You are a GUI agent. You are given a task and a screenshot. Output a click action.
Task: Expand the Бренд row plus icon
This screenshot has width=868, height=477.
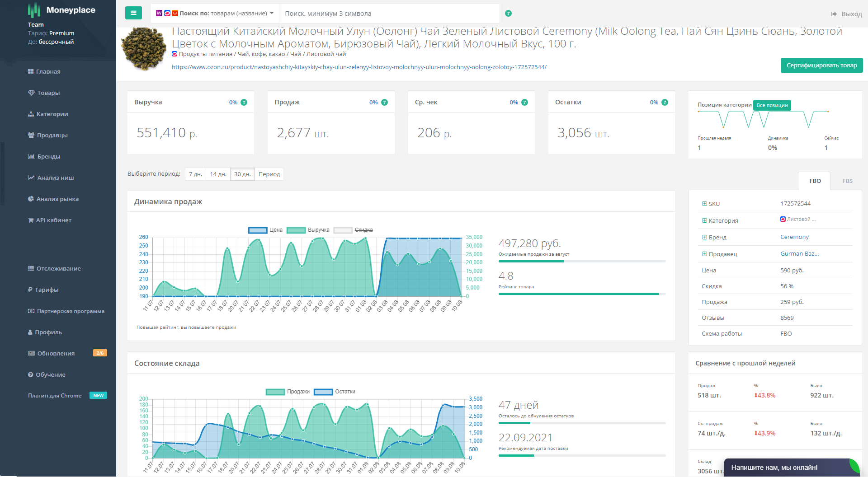(704, 238)
